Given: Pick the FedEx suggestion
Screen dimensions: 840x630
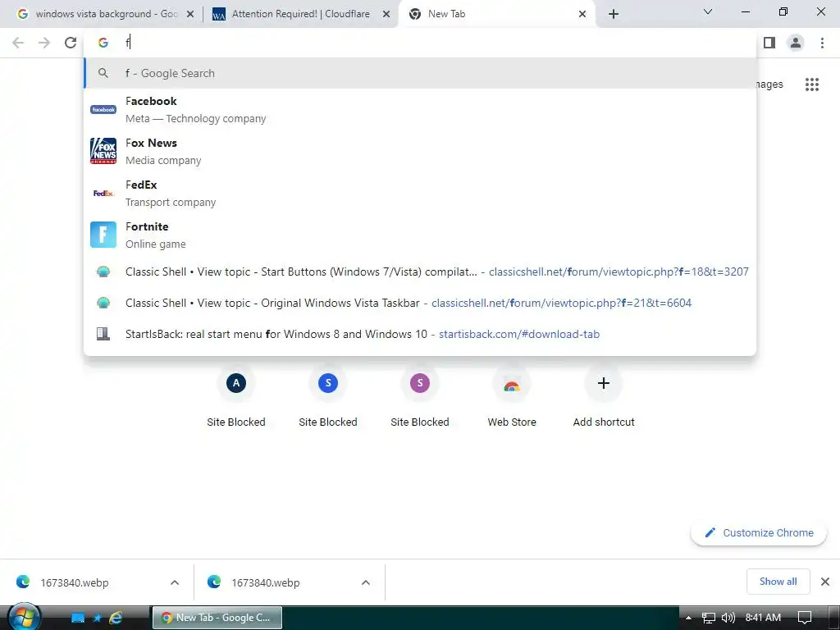Looking at the screenshot, I should 420,193.
